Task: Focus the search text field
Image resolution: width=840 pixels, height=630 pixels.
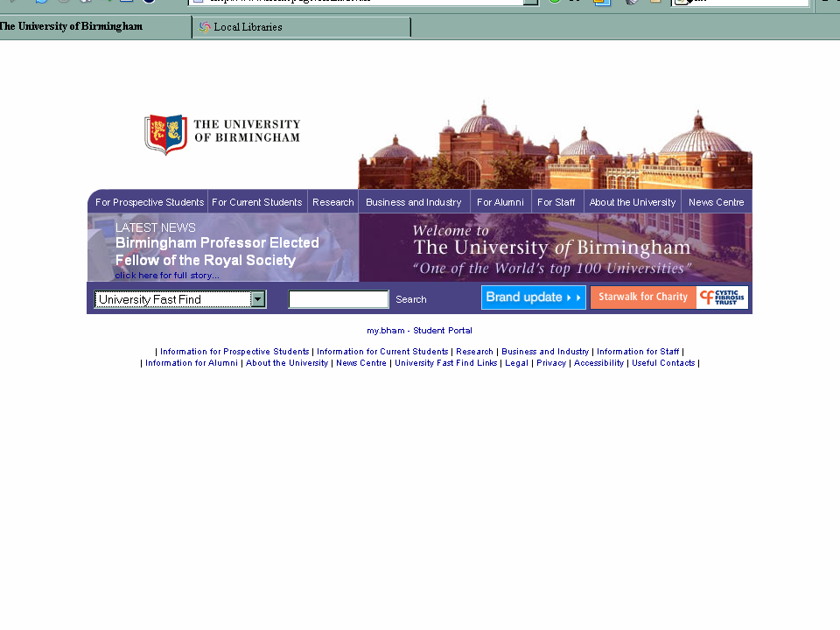Action: coord(339,299)
